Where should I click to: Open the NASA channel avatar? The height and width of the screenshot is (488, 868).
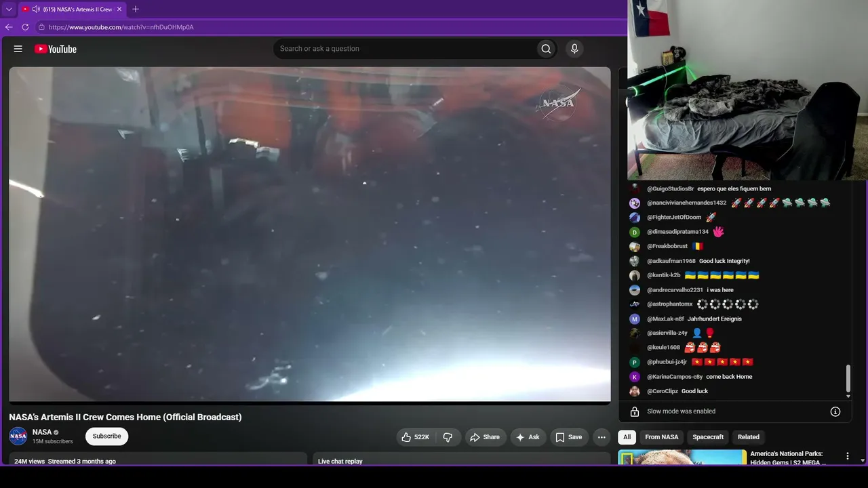click(18, 436)
